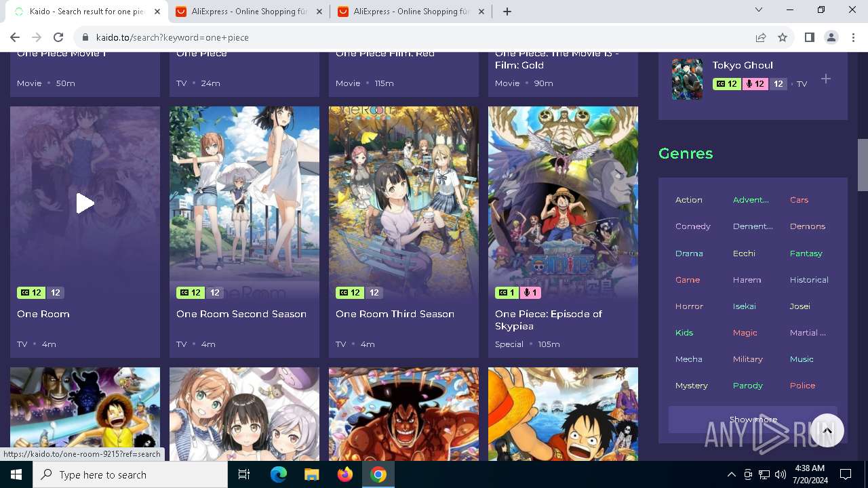Image resolution: width=868 pixels, height=488 pixels.
Task: Select the Music genre
Action: [802, 359]
